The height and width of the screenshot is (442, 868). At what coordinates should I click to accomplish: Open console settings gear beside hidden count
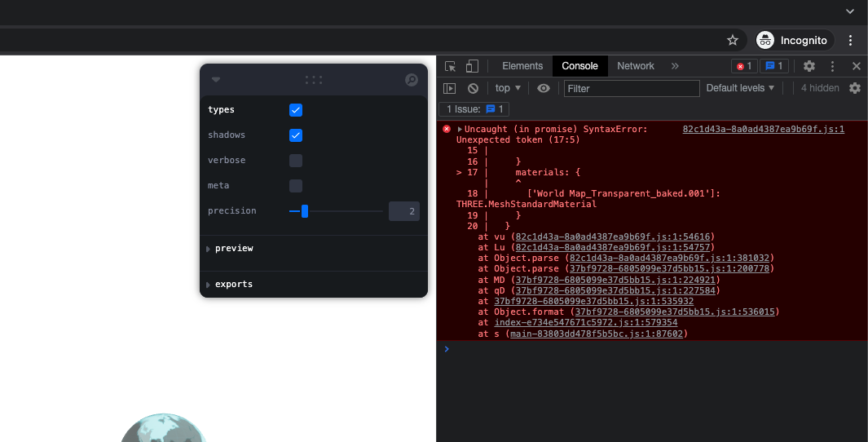[855, 88]
